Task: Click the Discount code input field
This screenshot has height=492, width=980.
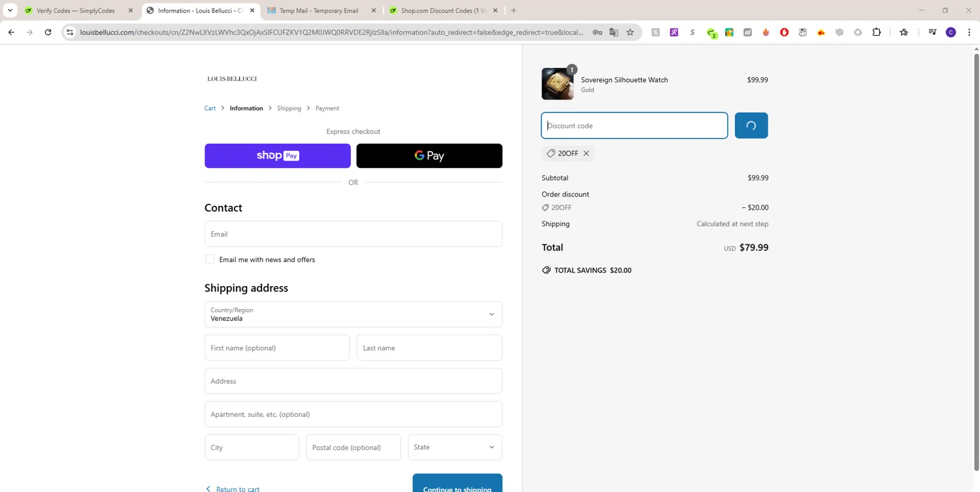Action: click(x=634, y=125)
